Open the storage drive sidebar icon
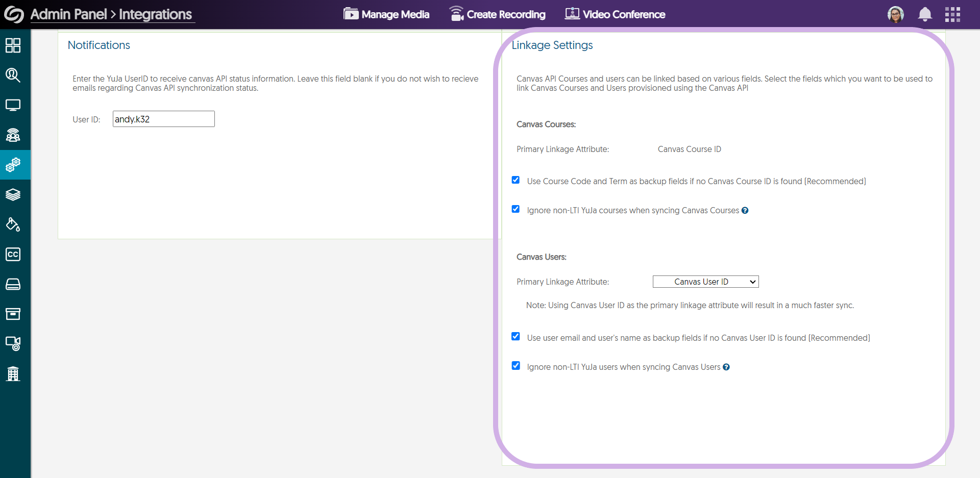980x478 pixels. [x=13, y=284]
